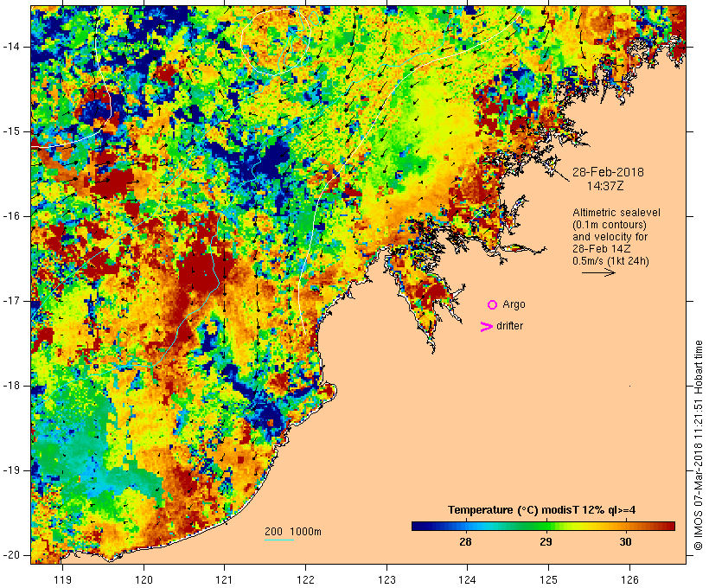Image resolution: width=709 pixels, height=588 pixels.
Task: Click the latitude label -17
Action: coord(11,301)
